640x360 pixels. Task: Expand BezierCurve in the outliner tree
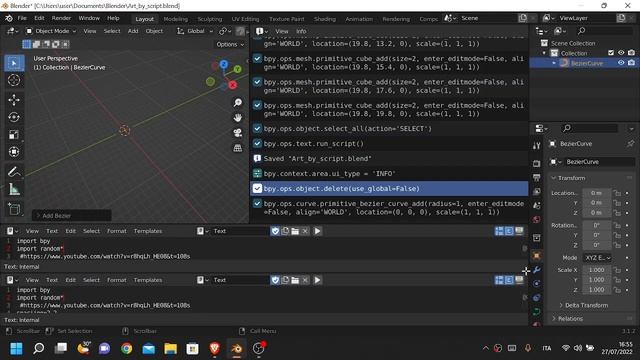point(553,63)
